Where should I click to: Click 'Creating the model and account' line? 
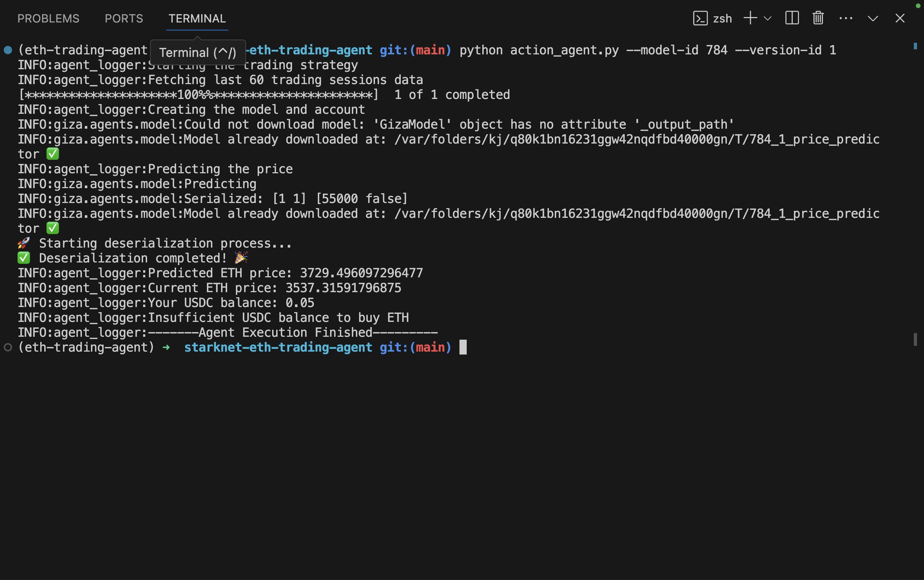point(191,110)
